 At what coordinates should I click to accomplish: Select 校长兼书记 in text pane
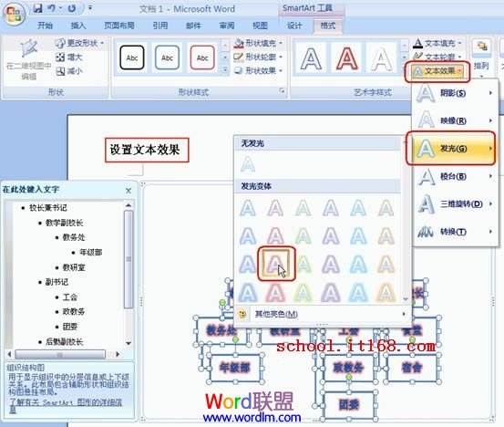pos(48,207)
